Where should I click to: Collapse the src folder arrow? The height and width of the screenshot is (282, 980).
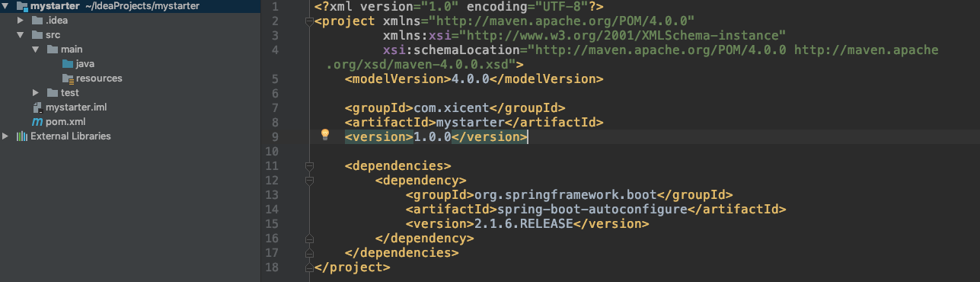coord(21,35)
